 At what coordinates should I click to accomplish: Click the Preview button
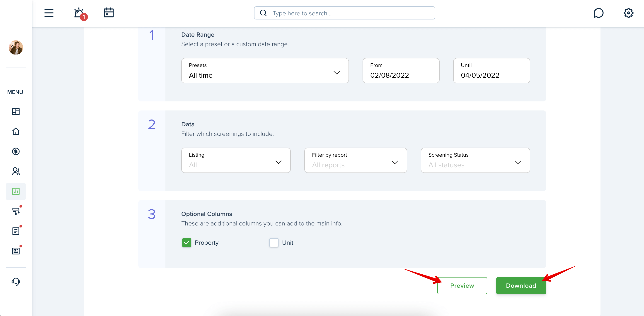(x=462, y=285)
